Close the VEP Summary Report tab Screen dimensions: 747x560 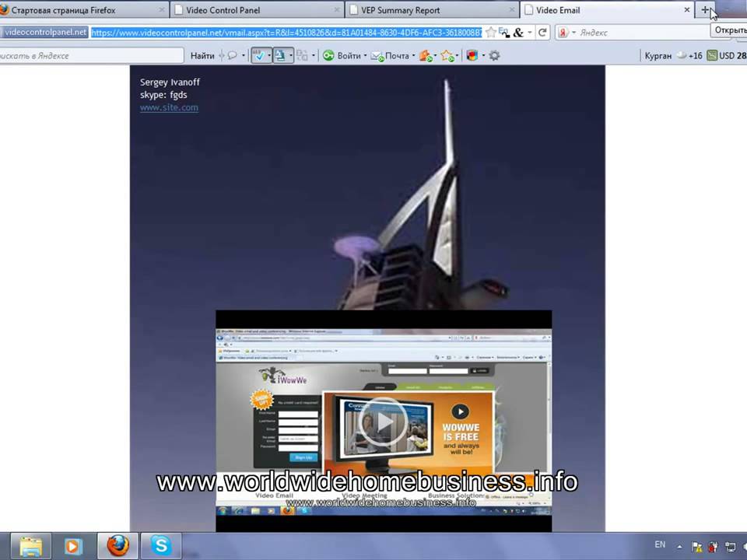(512, 10)
